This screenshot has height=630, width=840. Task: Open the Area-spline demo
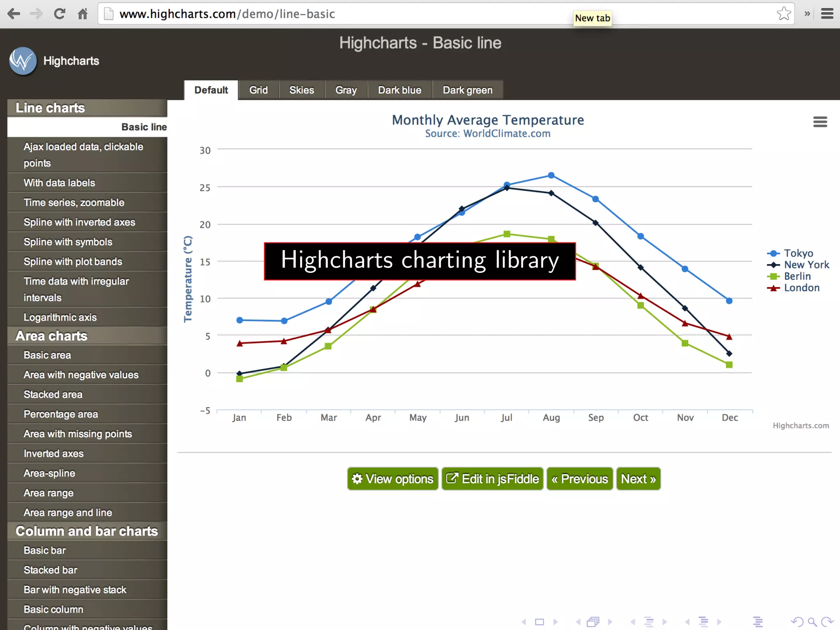point(87,473)
